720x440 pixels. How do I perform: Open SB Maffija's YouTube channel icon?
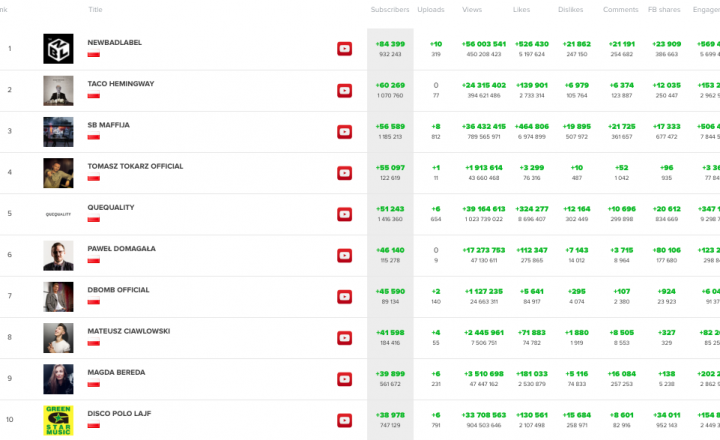pos(344,131)
